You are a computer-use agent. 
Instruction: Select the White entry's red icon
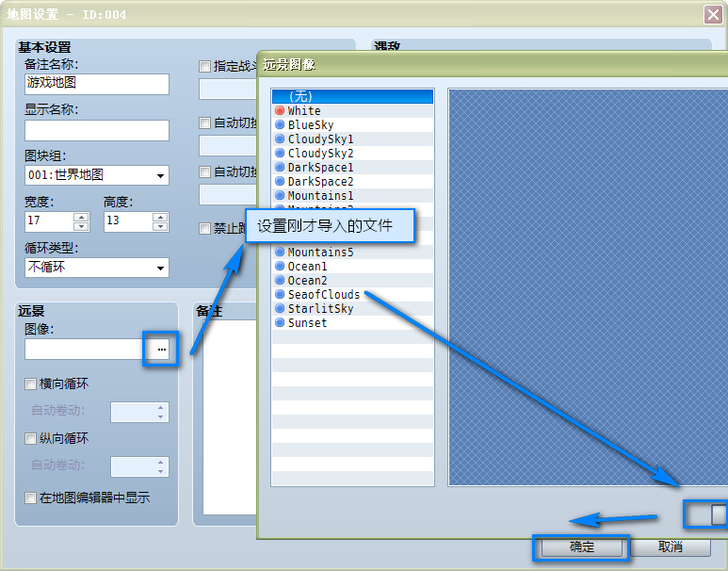pos(280,110)
